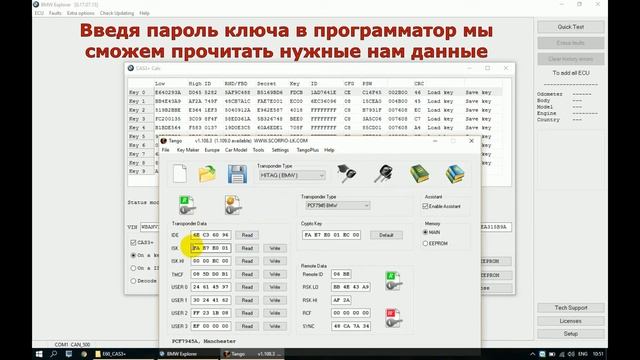
Task: Click the Setup button in BMW Explorer
Action: [x=571, y=334]
